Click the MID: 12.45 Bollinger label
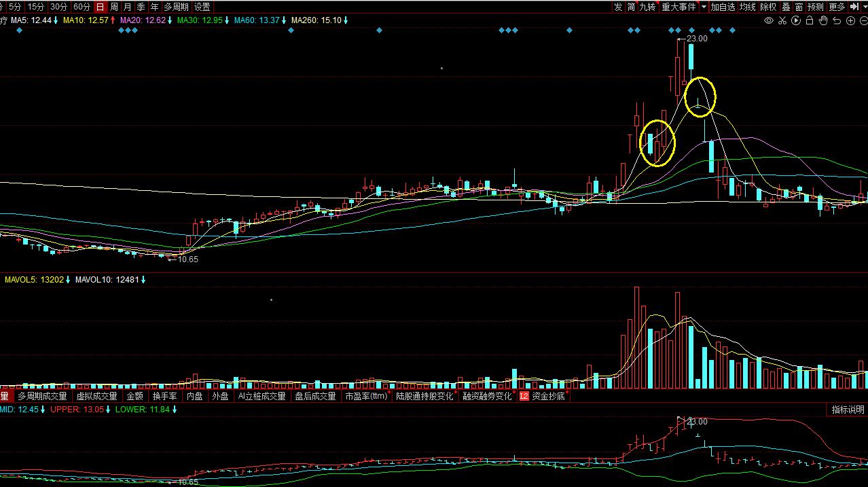 [20, 410]
